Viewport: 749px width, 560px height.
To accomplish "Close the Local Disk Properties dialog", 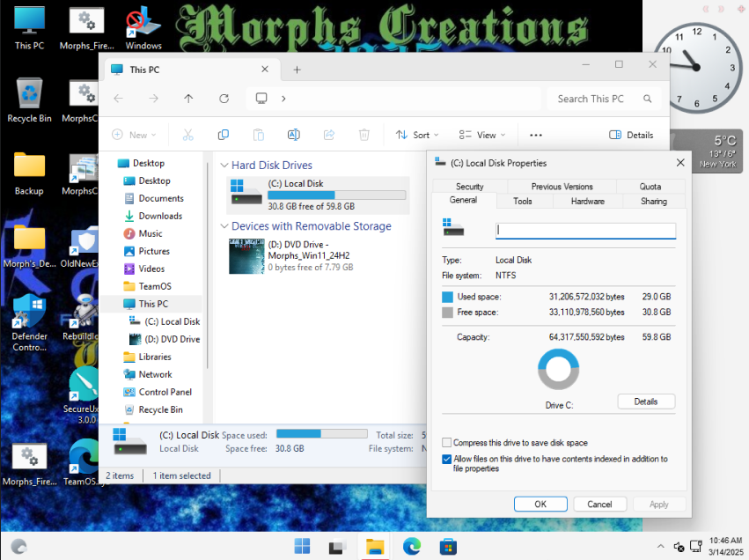I will (680, 163).
